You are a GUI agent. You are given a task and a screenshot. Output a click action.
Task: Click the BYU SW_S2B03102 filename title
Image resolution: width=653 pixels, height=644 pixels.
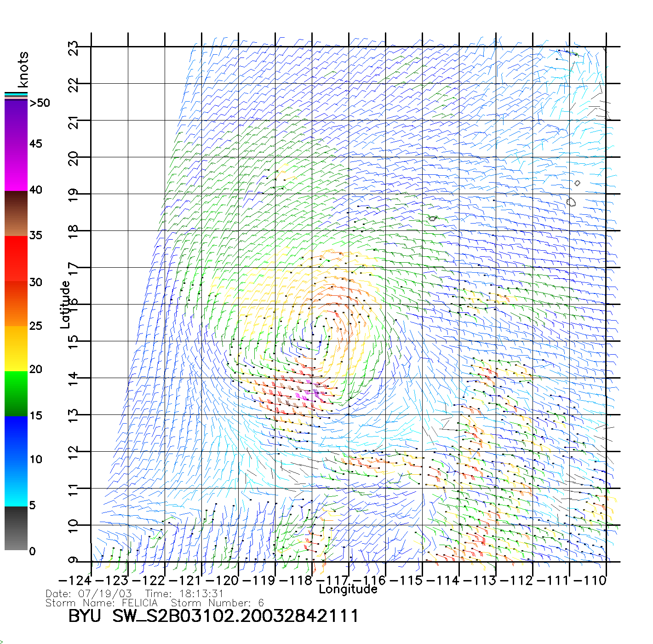[213, 616]
